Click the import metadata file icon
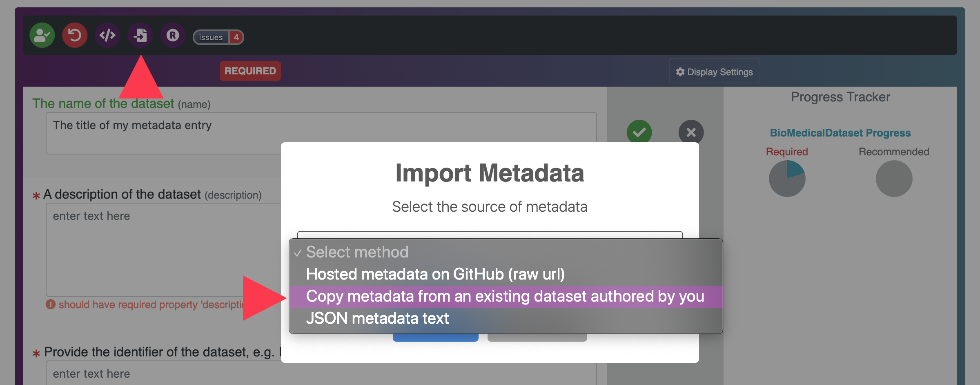The width and height of the screenshot is (980, 385). click(x=140, y=36)
